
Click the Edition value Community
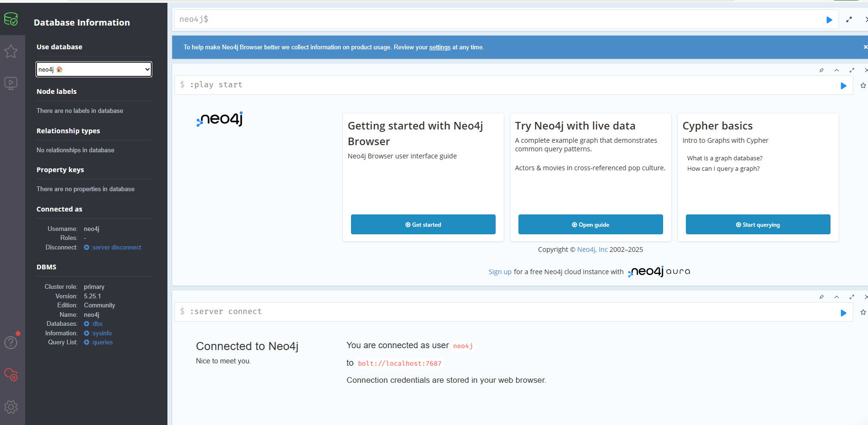click(100, 305)
